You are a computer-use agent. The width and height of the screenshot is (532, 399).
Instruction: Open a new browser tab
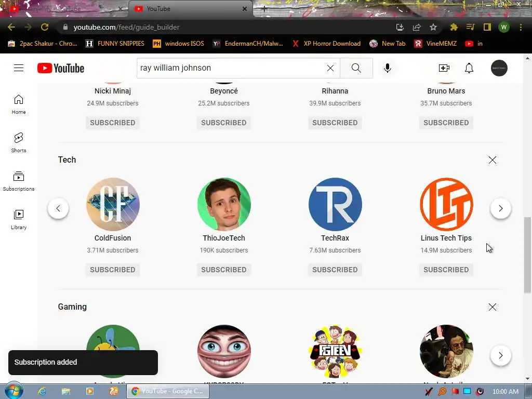264,9
